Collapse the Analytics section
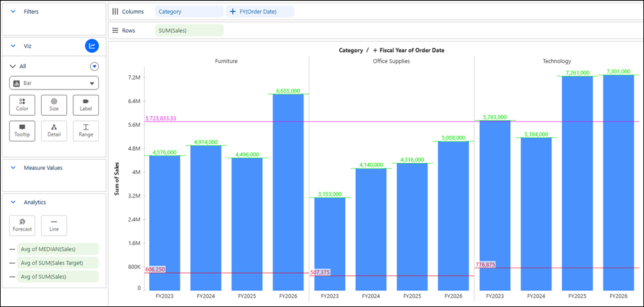Screen dimensions: 644x307 coord(13,203)
